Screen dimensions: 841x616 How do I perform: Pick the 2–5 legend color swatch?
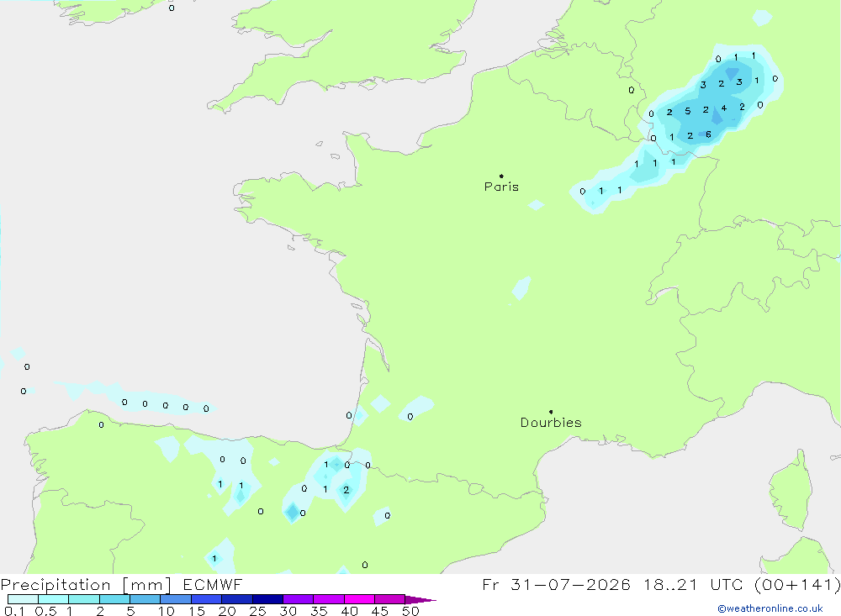tap(114, 599)
